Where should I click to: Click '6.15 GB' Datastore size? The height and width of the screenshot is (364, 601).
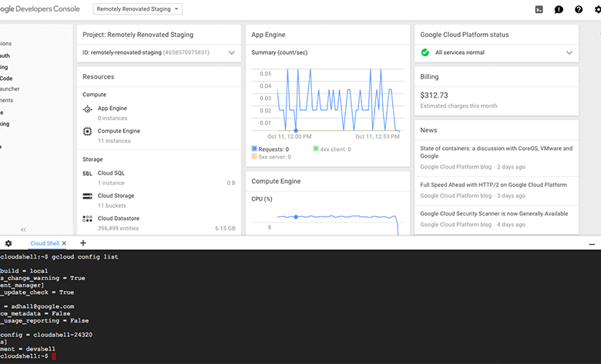click(225, 228)
